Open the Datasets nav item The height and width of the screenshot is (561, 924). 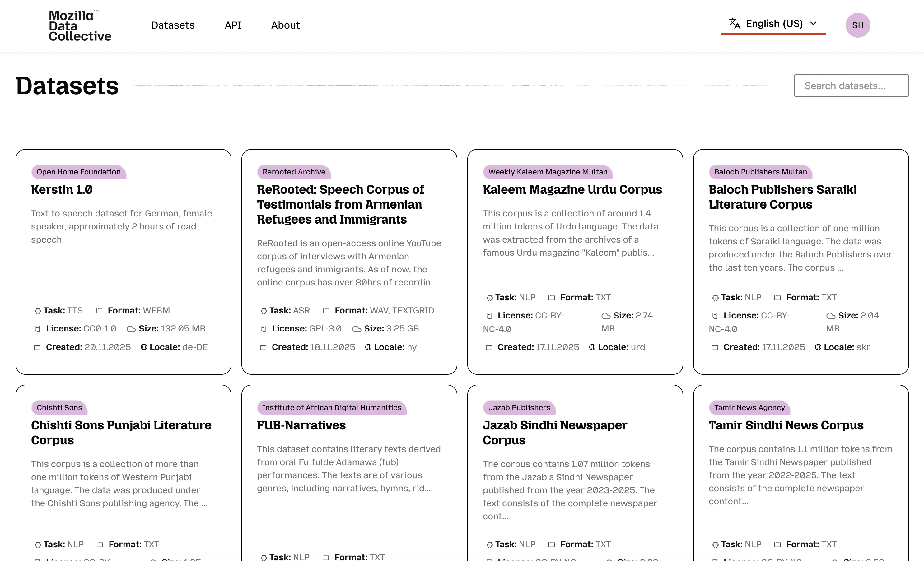(173, 25)
